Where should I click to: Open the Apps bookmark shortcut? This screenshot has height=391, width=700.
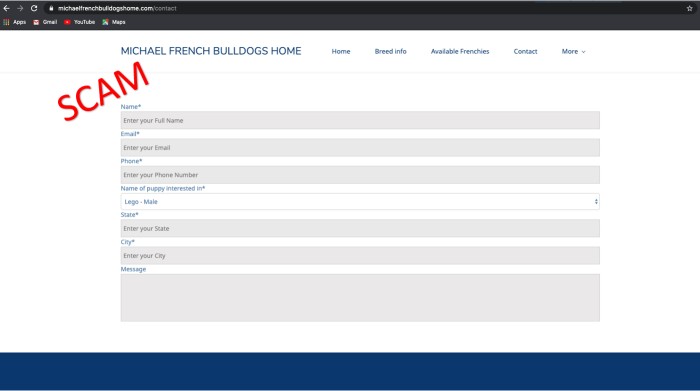pos(14,22)
